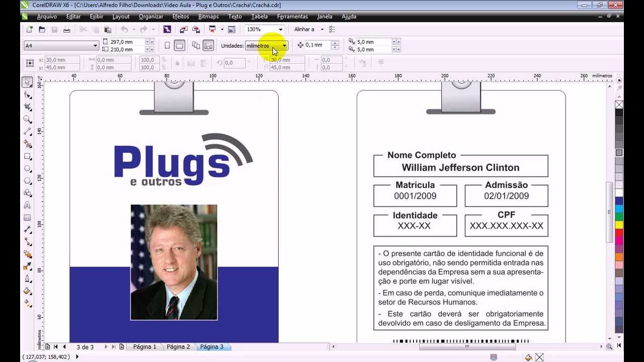Switch to Página 2 tab

[x=178, y=347]
